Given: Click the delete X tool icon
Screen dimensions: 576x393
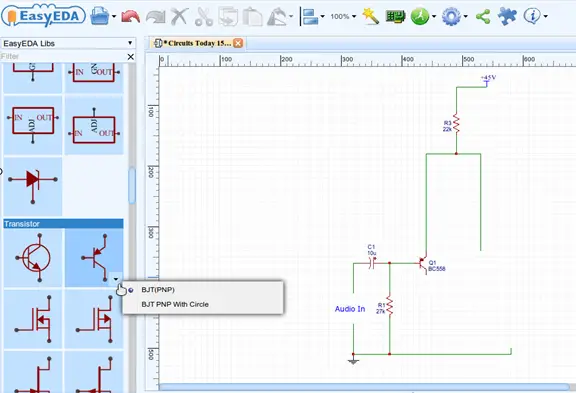Looking at the screenshot, I should [179, 17].
